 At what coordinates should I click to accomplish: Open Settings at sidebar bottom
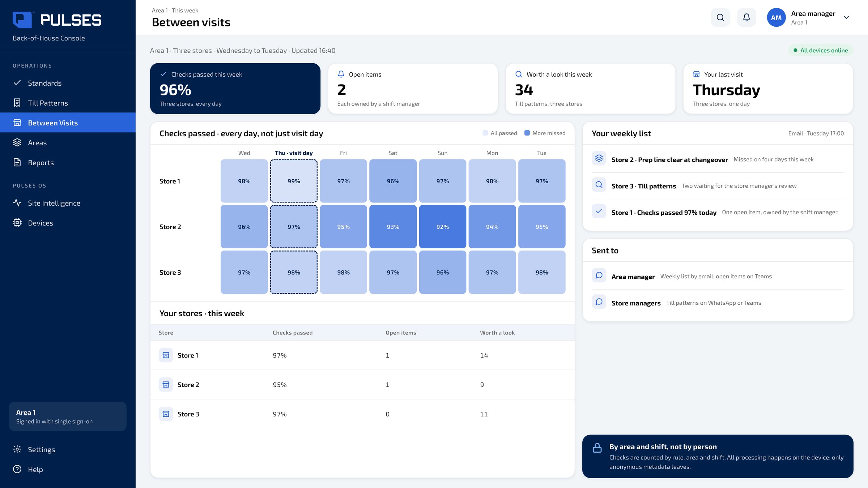tap(68, 450)
